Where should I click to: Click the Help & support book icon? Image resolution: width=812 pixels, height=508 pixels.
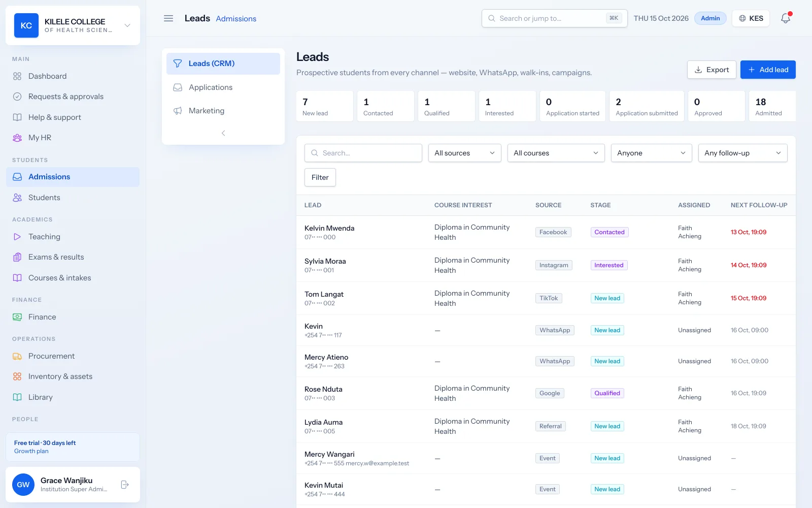(17, 117)
